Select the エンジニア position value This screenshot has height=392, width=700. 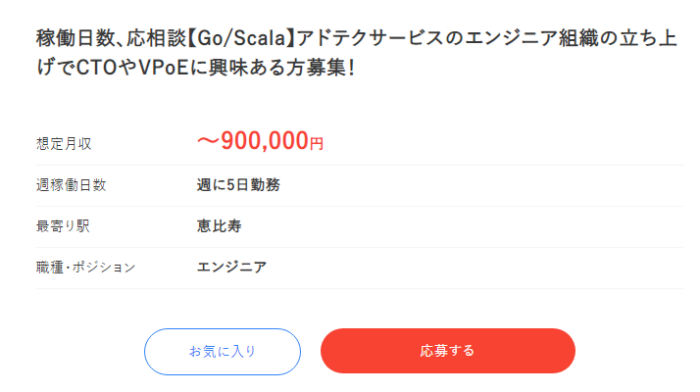232,267
